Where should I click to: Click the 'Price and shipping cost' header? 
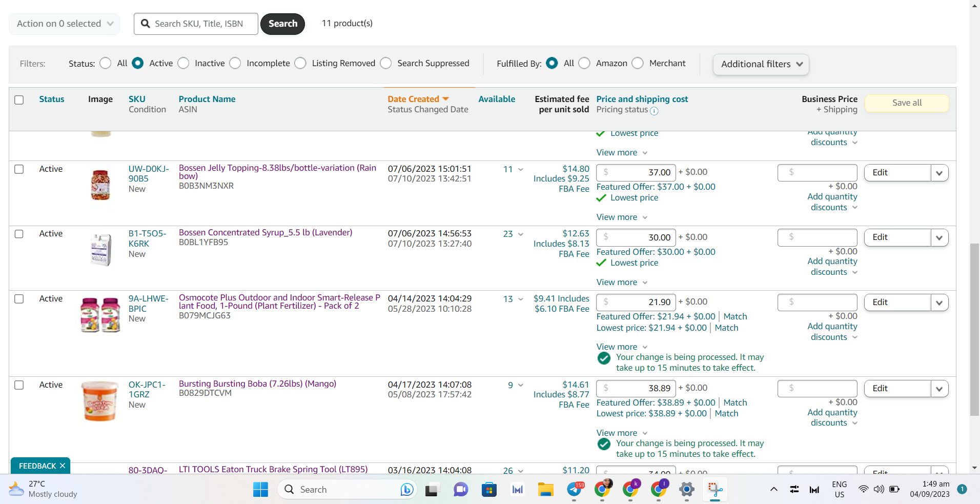pos(642,99)
